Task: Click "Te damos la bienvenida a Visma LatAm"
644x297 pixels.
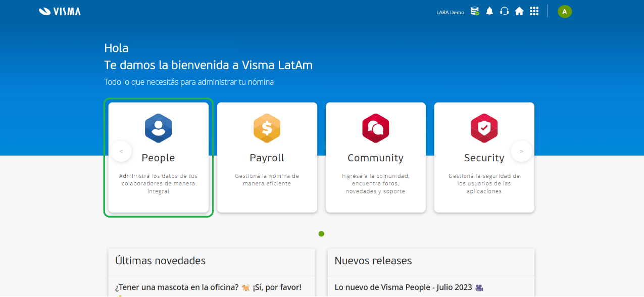Action: click(x=208, y=65)
